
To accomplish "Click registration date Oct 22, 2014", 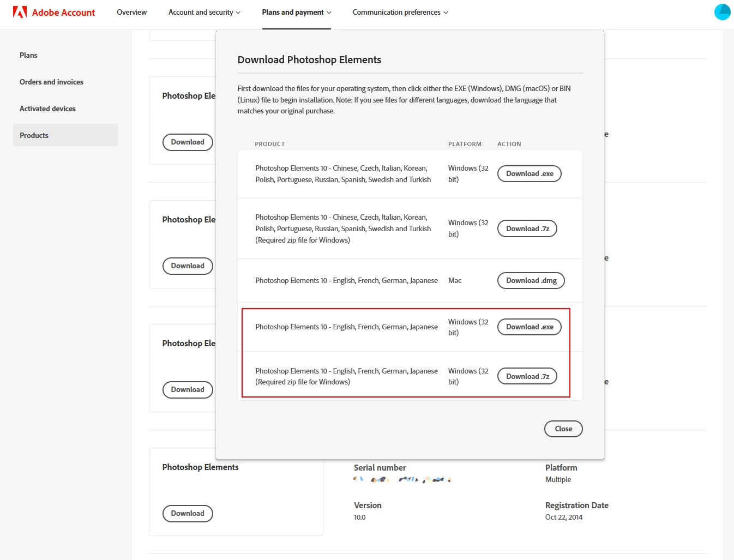I will pos(564,517).
